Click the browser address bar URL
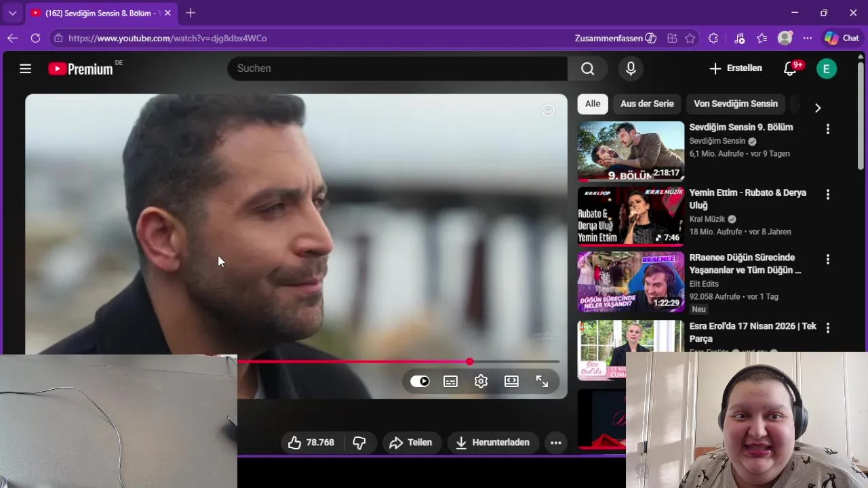The image size is (868, 488). [168, 39]
